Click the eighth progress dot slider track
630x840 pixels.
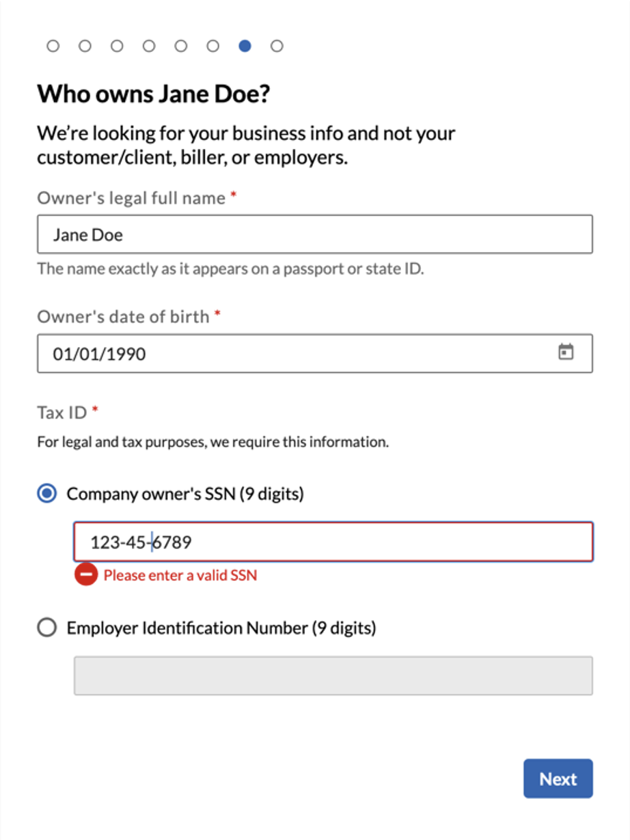[x=277, y=46]
